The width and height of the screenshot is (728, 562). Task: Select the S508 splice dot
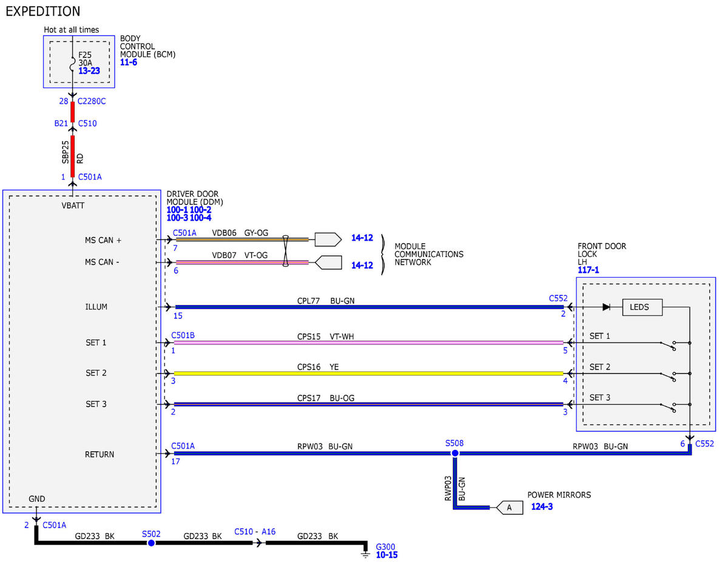[x=455, y=453]
